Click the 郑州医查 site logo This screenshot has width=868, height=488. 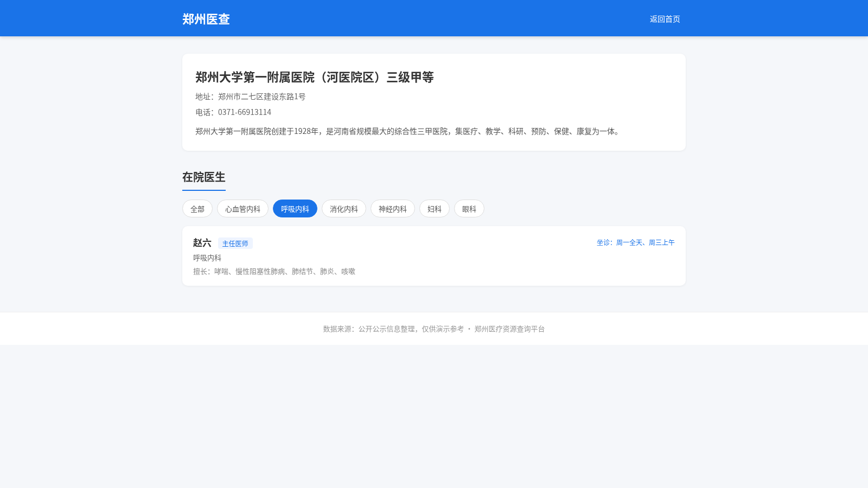(206, 19)
